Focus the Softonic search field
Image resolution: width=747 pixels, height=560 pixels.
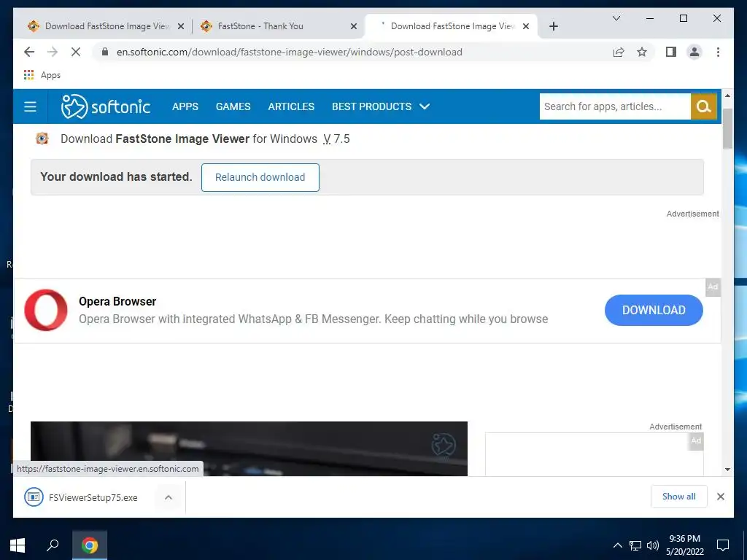[x=615, y=106]
